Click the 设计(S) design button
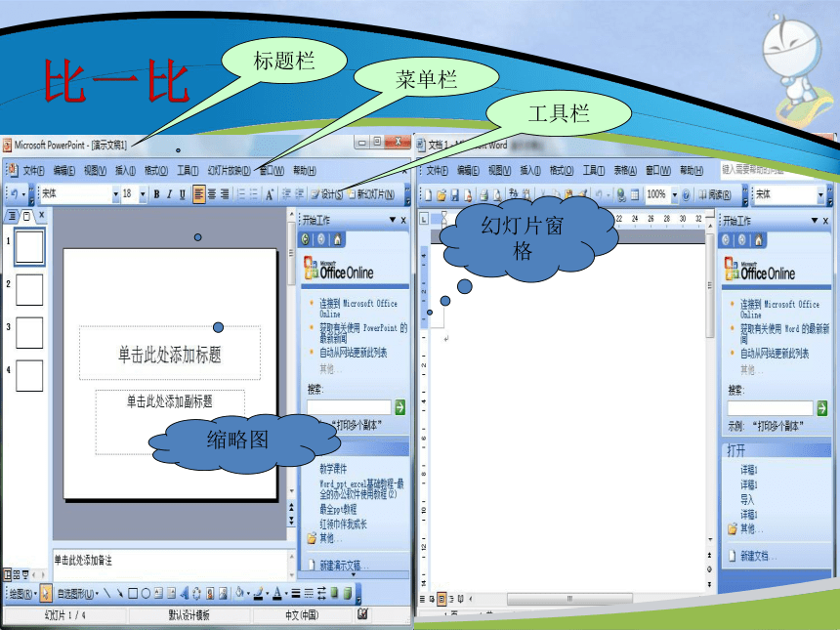840x630 pixels. 326,194
